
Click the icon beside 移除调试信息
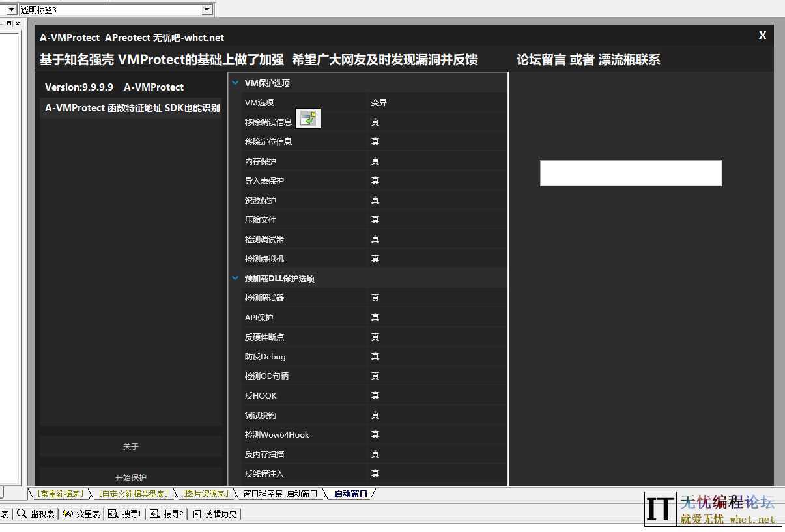click(x=308, y=119)
